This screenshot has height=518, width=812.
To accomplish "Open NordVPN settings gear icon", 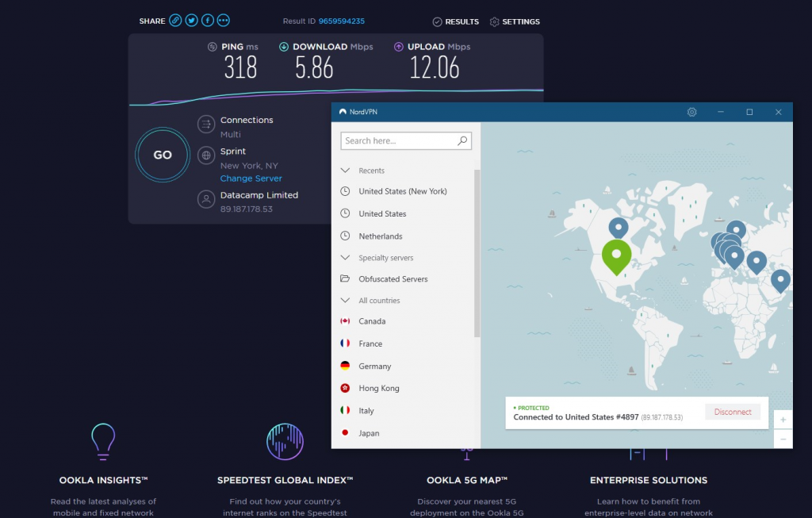I will click(x=691, y=112).
